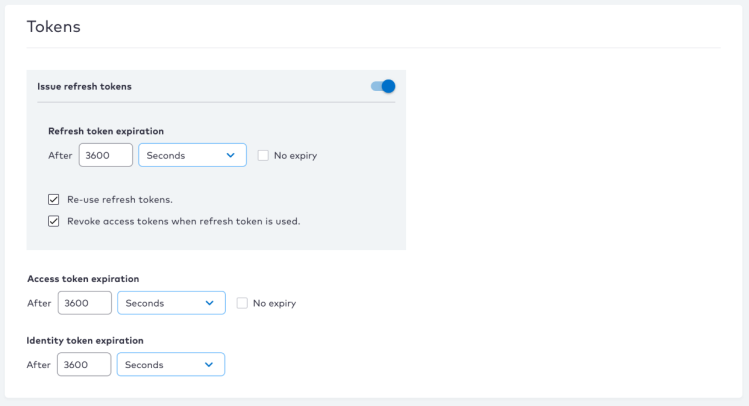Click the Refresh token expiration value field
The width and height of the screenshot is (749, 406).
(x=106, y=155)
